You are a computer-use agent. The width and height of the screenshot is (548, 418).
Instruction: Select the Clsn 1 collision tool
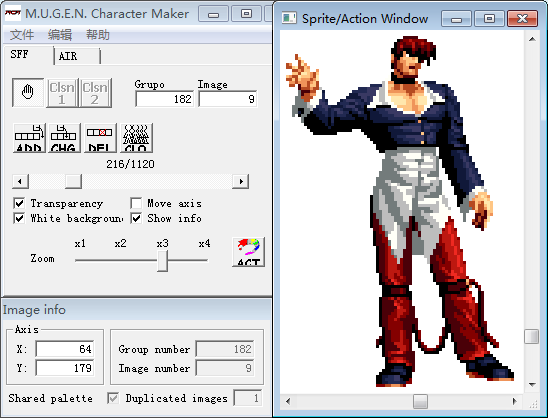click(62, 93)
